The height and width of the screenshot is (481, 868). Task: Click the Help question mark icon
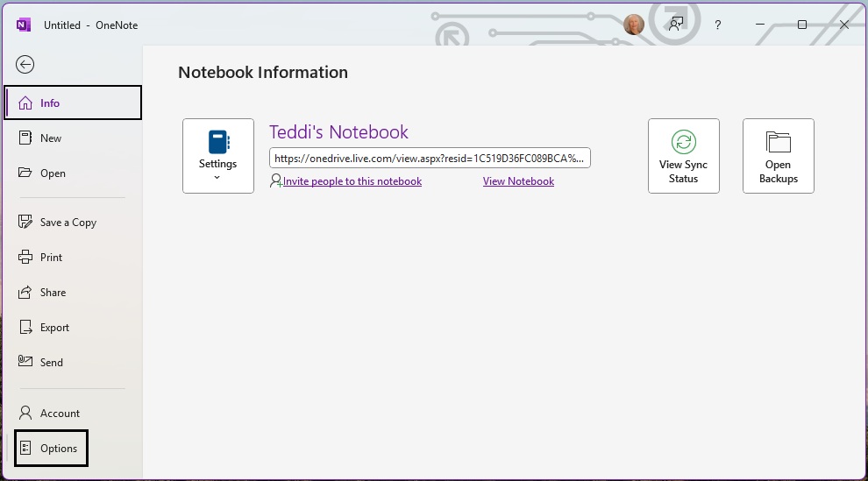pos(718,25)
